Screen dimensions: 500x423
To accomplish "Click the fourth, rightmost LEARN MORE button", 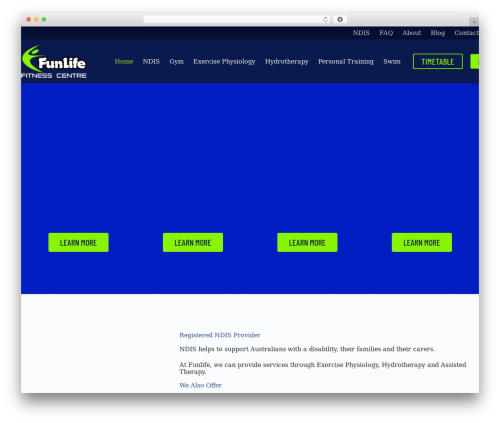I will [x=422, y=242].
